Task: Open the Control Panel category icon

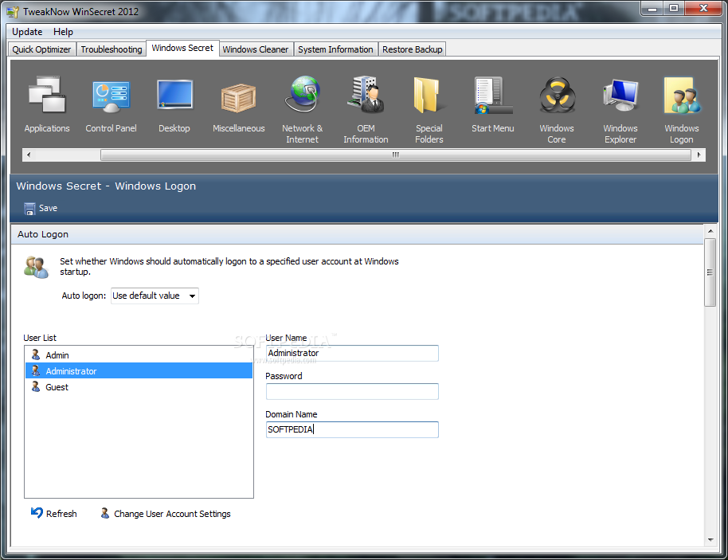Action: pyautogui.click(x=111, y=96)
